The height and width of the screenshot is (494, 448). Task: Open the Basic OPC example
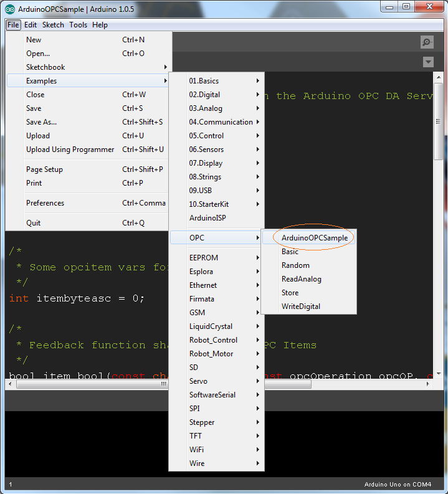309,252
